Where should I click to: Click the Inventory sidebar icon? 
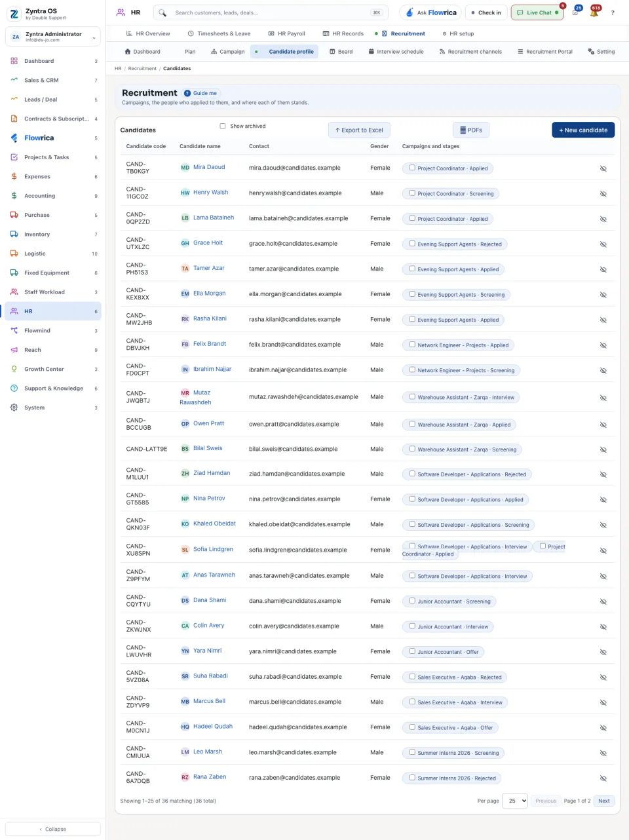click(x=14, y=234)
